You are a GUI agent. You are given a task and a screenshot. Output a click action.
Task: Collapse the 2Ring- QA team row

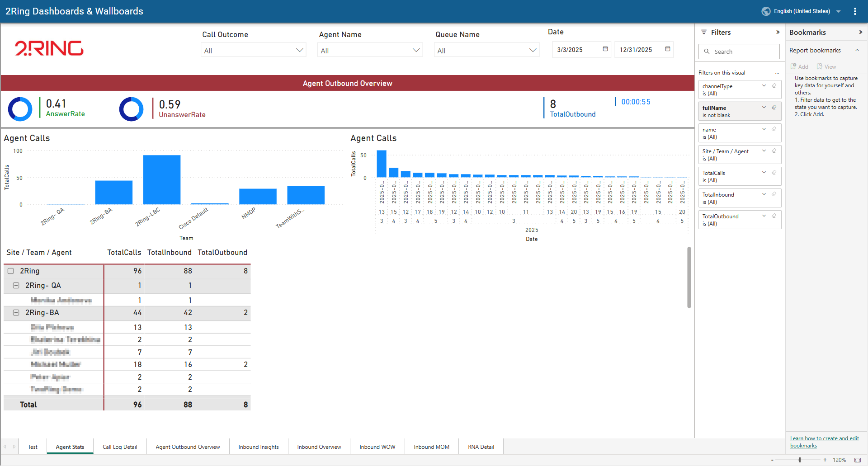(16, 286)
